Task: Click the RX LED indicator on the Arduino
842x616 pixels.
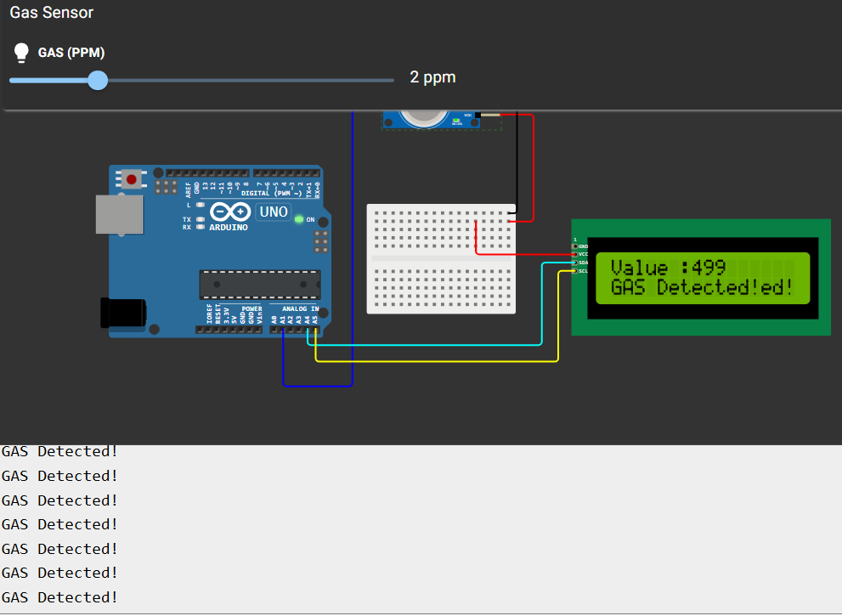Action: pos(199,228)
